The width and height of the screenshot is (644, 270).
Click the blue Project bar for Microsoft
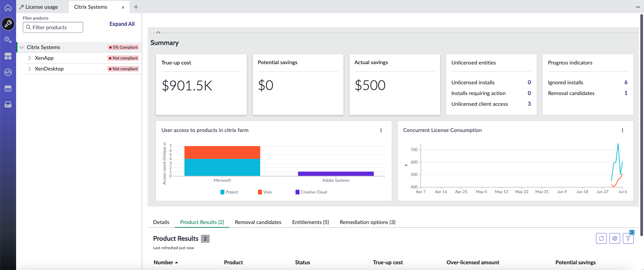click(222, 167)
